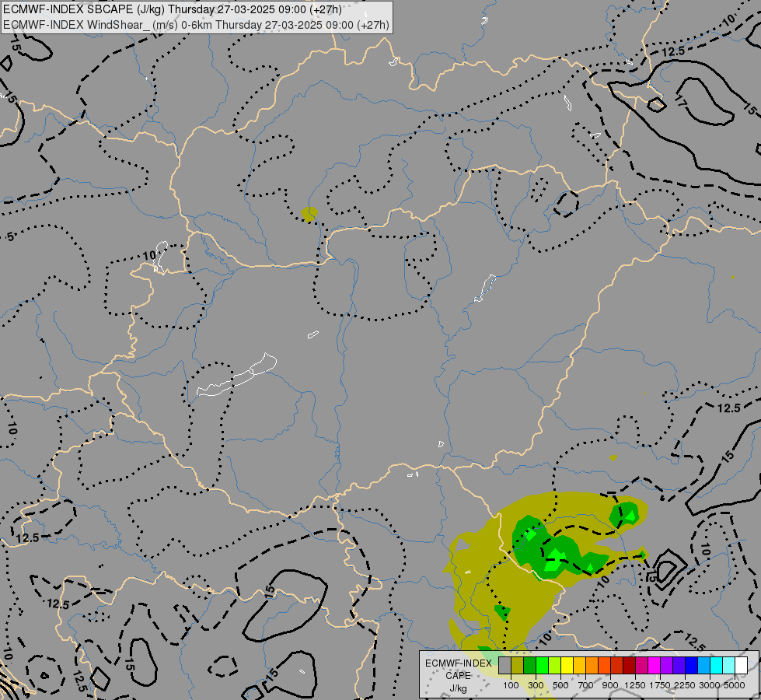This screenshot has height=700, width=761.
Task: Click the J/kg unit label in legend
Action: point(458,688)
